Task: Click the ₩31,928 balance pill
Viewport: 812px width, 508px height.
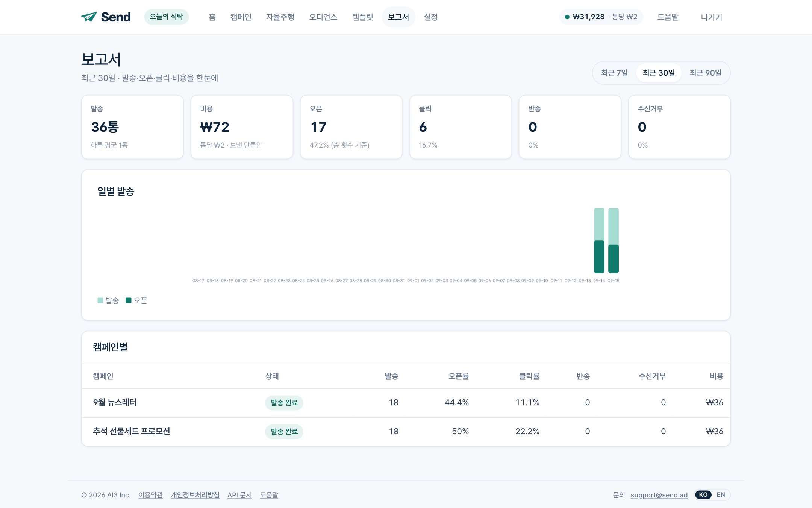Action: [x=601, y=17]
